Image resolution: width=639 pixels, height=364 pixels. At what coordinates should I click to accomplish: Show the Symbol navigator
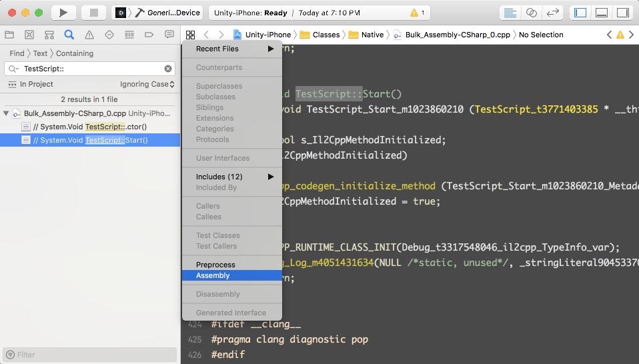(x=49, y=35)
